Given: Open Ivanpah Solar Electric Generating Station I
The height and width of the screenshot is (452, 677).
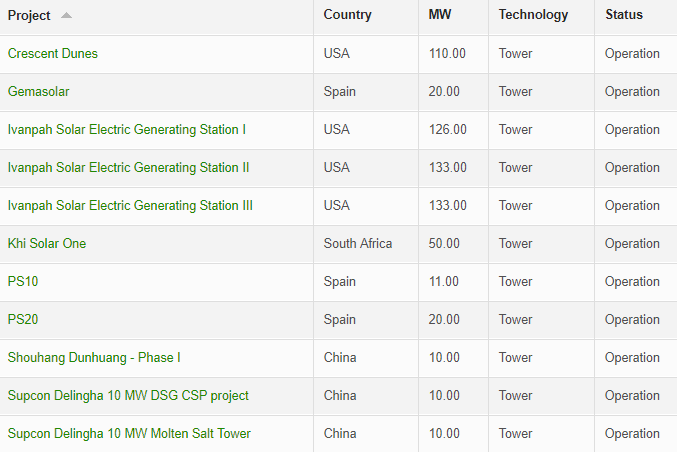Looking at the screenshot, I should click(127, 130).
